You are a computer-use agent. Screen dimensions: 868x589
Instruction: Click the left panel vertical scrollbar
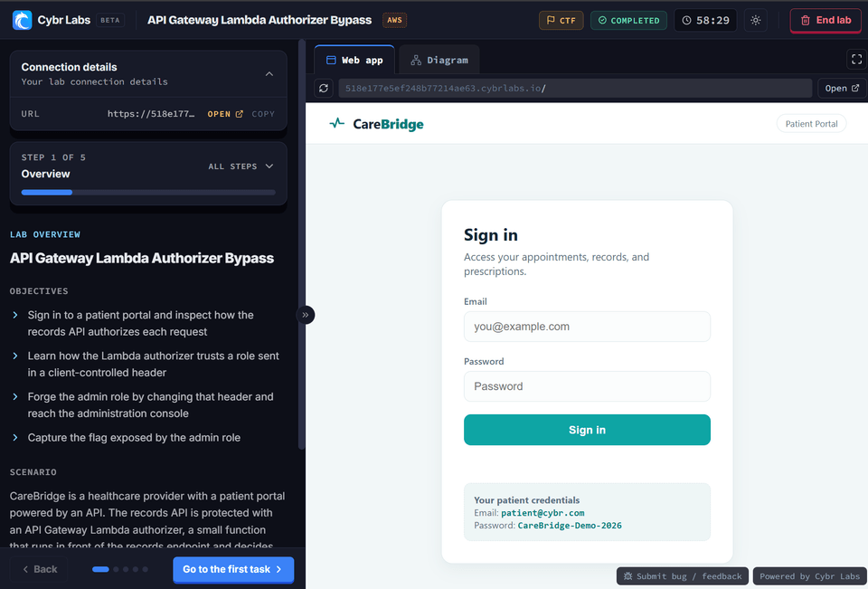[302, 243]
